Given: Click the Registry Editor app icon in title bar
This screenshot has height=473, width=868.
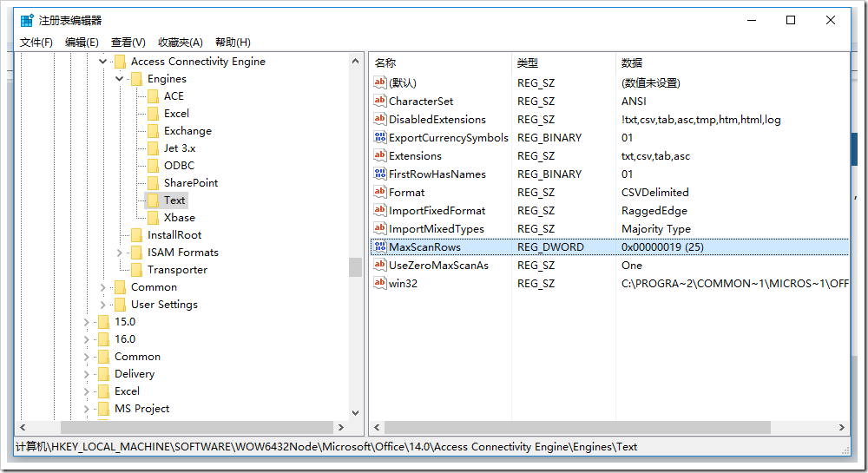Looking at the screenshot, I should pos(27,21).
